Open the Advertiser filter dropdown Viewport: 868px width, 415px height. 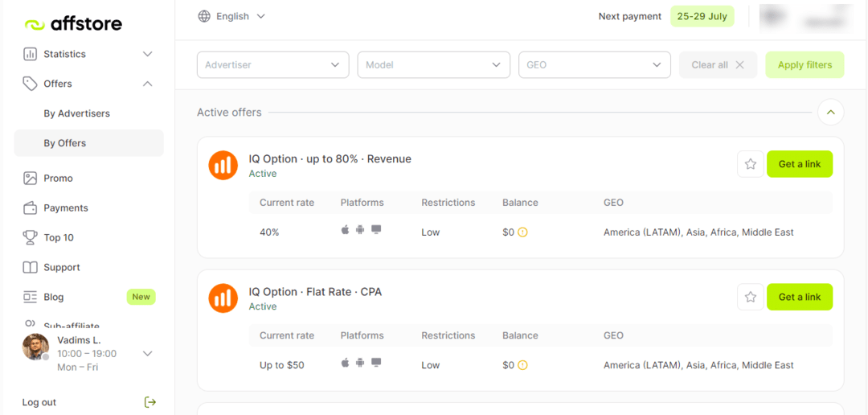pos(272,65)
